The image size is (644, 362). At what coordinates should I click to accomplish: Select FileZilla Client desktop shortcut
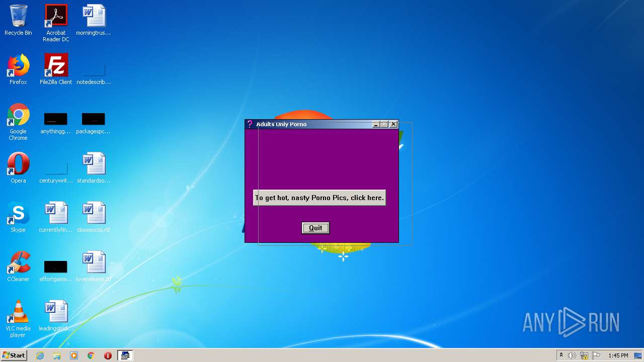tap(56, 69)
